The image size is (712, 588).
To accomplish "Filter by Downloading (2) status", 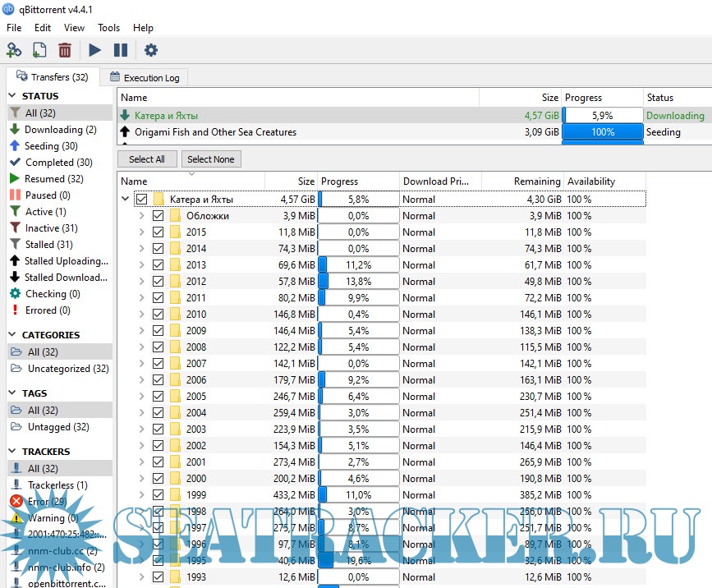I will 60,130.
